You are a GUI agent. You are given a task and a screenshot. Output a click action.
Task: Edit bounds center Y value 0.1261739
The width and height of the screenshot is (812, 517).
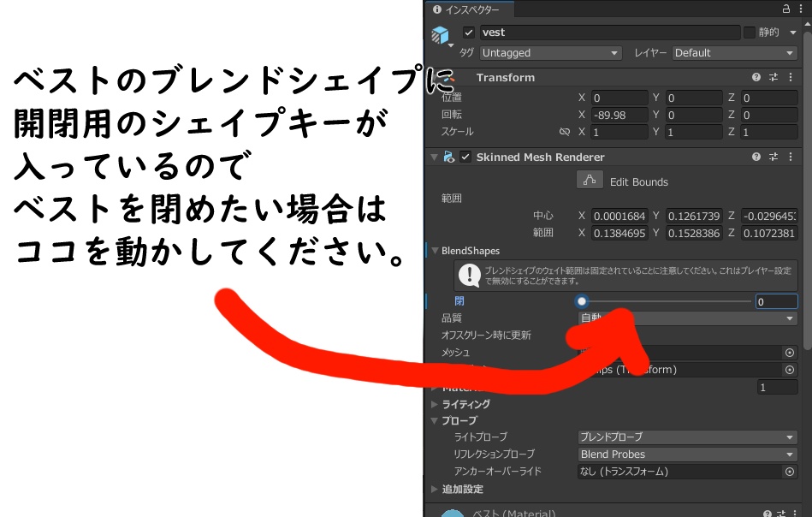[x=694, y=216]
